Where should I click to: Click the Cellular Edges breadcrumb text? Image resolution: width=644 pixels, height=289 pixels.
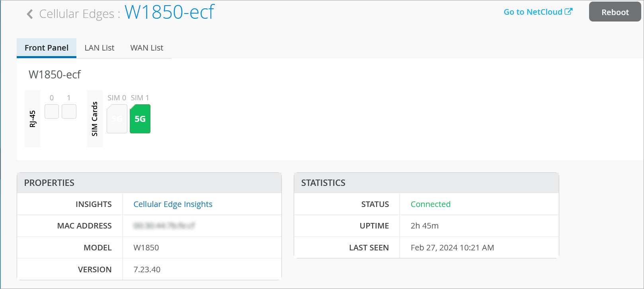pos(76,14)
